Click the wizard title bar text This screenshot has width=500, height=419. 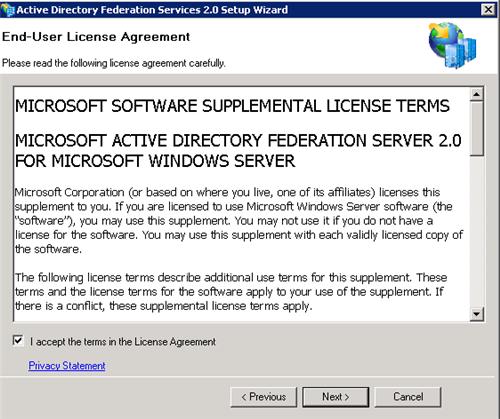coord(152,10)
